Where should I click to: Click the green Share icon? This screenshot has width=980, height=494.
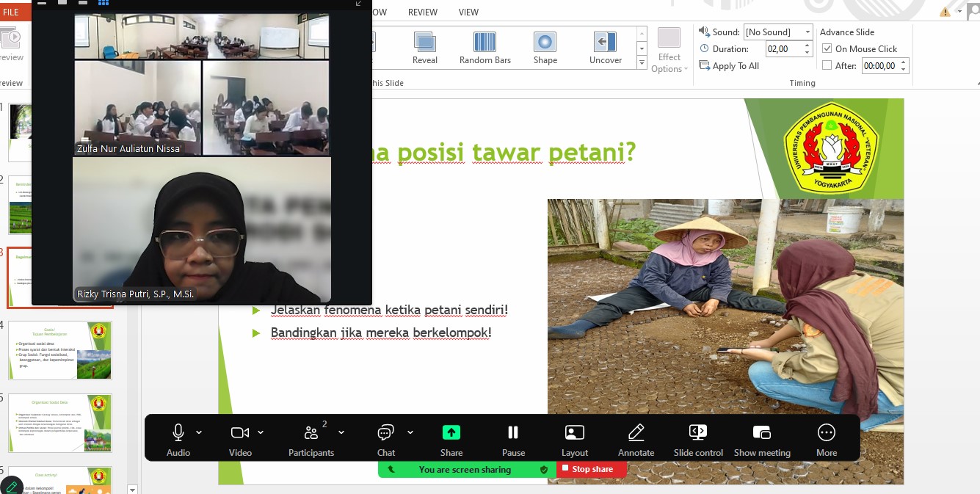point(451,432)
